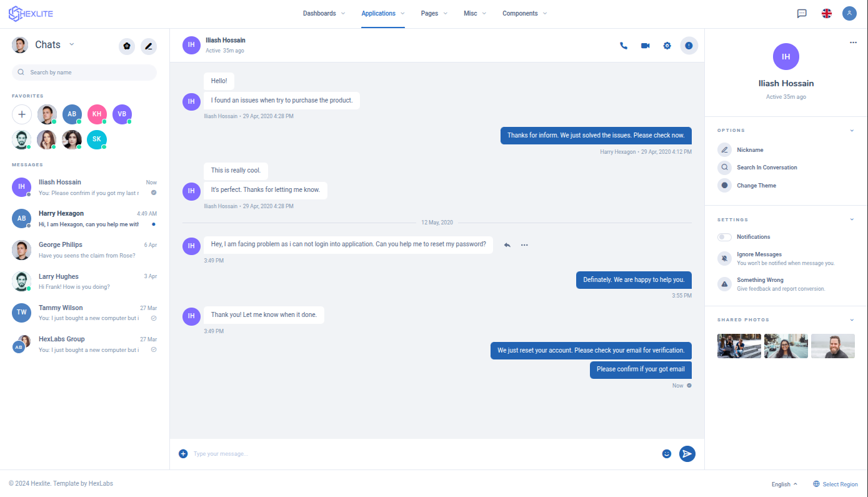Compose a new chat with pencil icon
This screenshot has height=497, width=868.
(148, 46)
